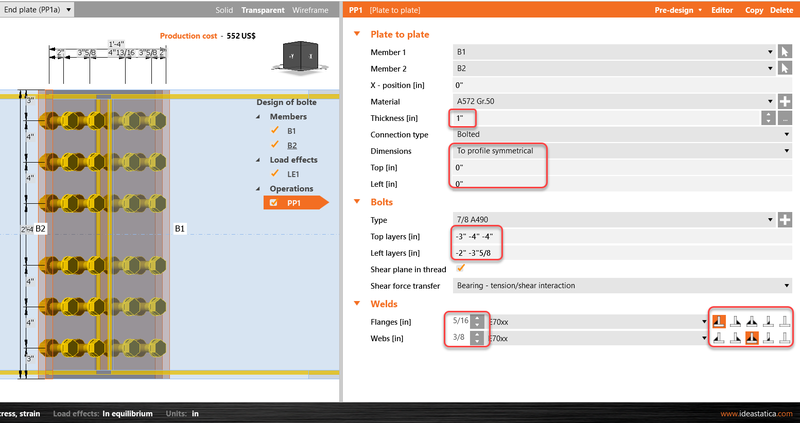This screenshot has height=423, width=800.
Task: Click the pick-in-model arrow for Member 2
Action: [785, 68]
